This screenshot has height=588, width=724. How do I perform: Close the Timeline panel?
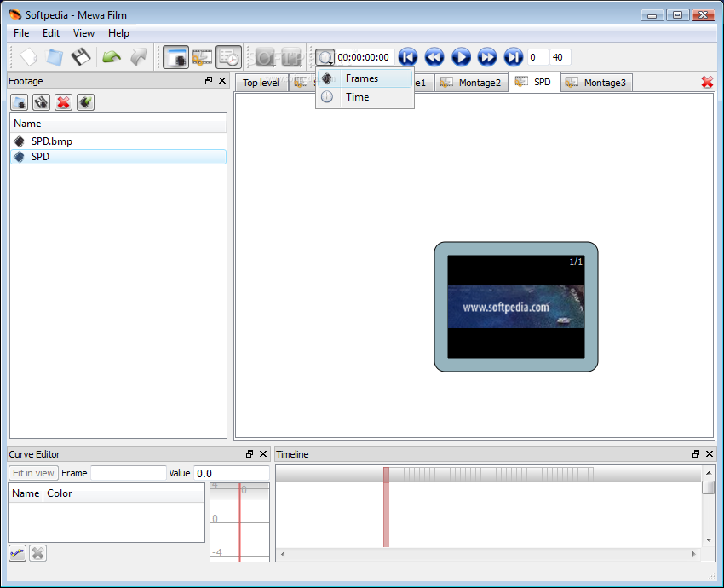point(710,454)
